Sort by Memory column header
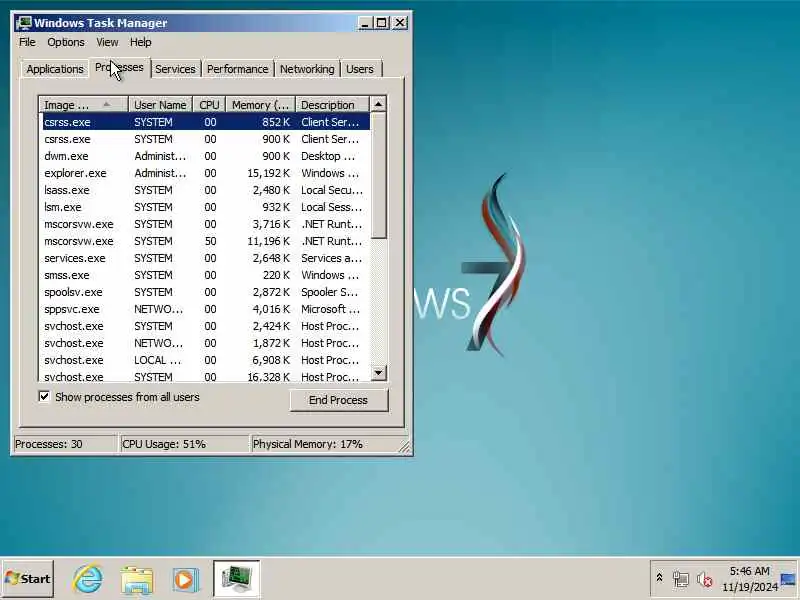This screenshot has height=600, width=800. pyautogui.click(x=261, y=105)
